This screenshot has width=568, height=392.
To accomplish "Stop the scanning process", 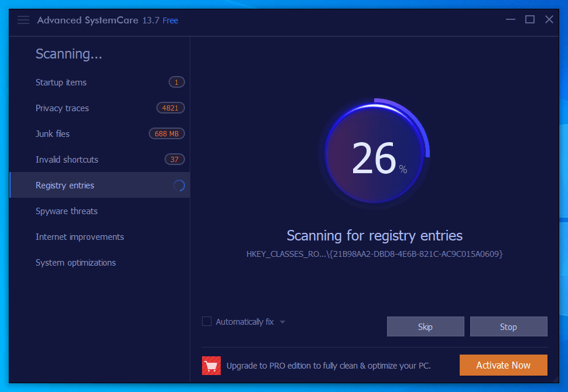I will (x=508, y=326).
